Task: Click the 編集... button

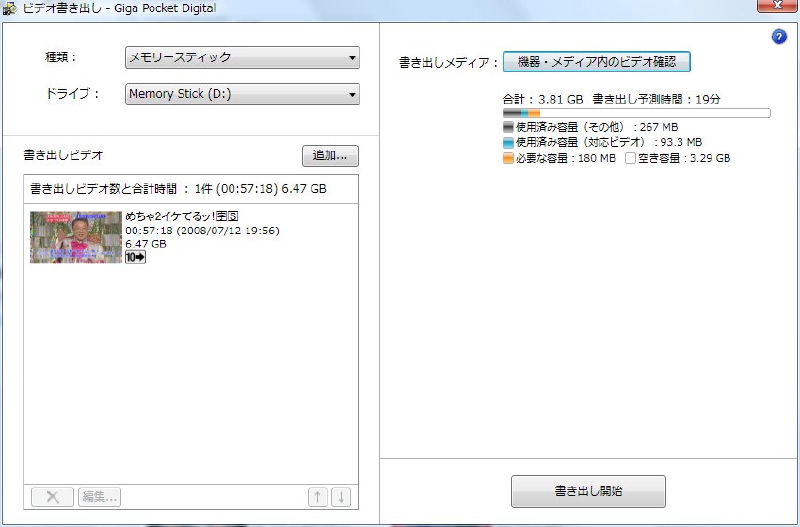Action: click(x=99, y=496)
